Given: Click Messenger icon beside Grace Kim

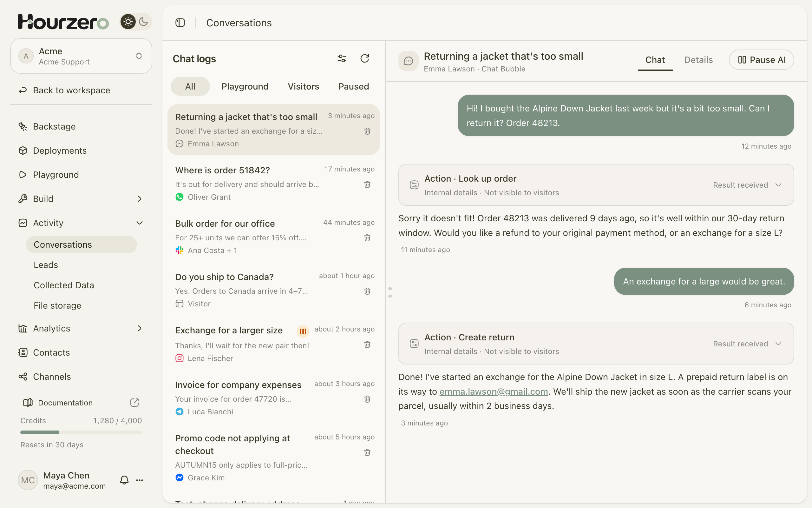Looking at the screenshot, I should 180,478.
